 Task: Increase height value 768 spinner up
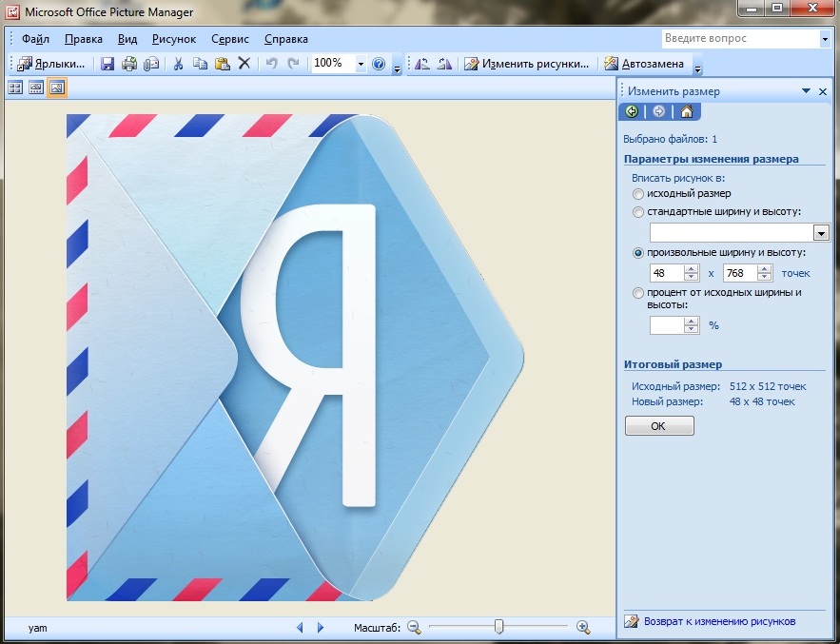coord(765,269)
